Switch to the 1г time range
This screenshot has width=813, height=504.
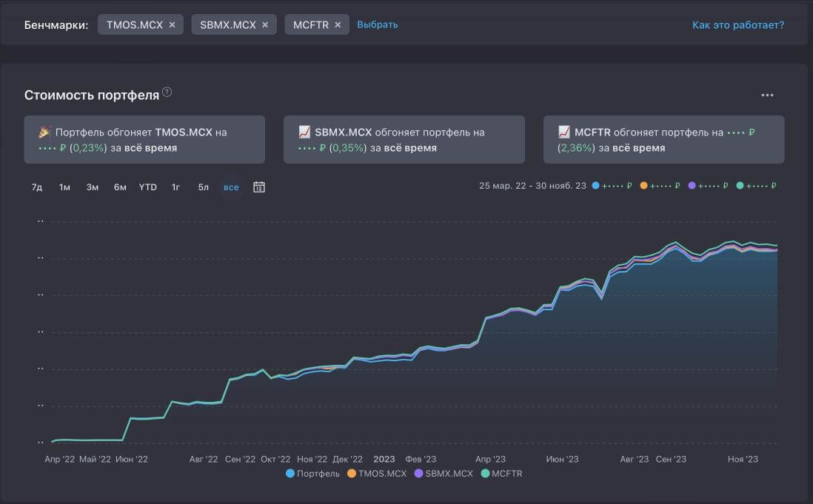click(x=175, y=187)
